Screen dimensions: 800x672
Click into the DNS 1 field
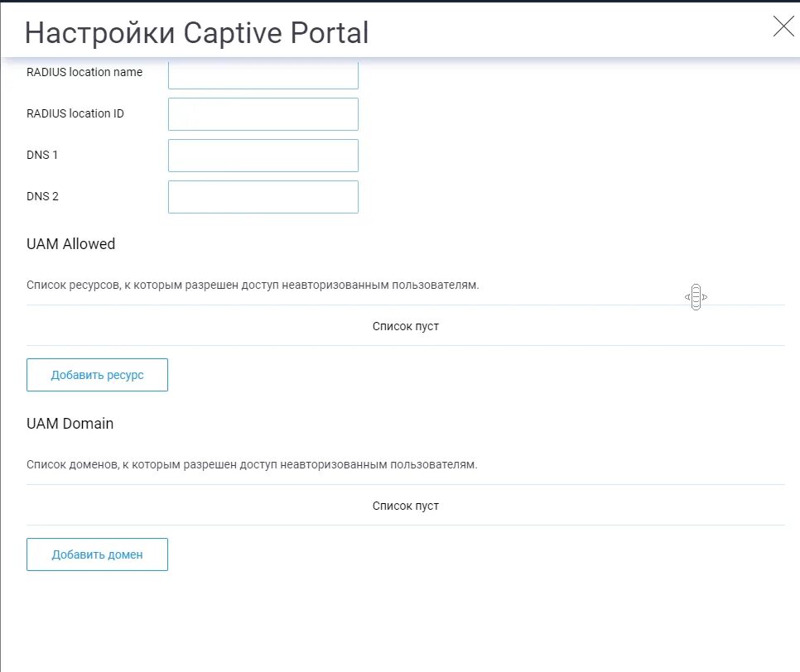click(x=263, y=156)
